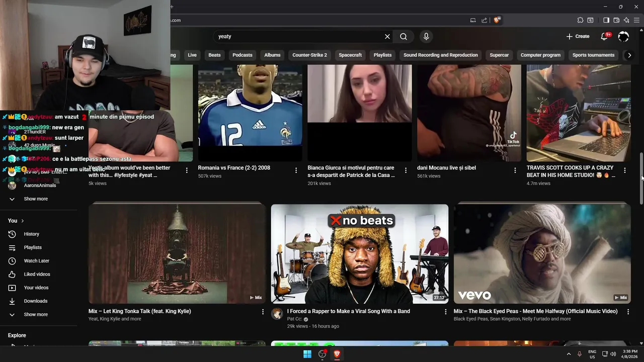Open Brave Leo AI sparkle icon

pos(626,20)
